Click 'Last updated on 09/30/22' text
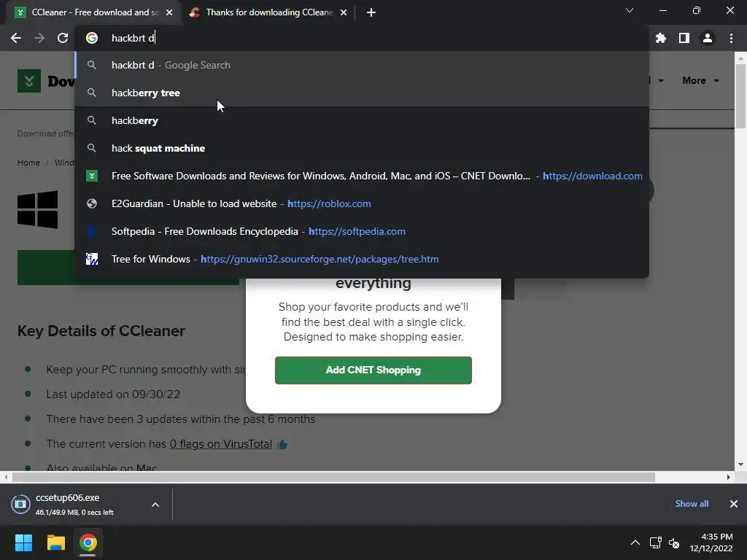Viewport: 747px width, 560px height. pyautogui.click(x=113, y=394)
